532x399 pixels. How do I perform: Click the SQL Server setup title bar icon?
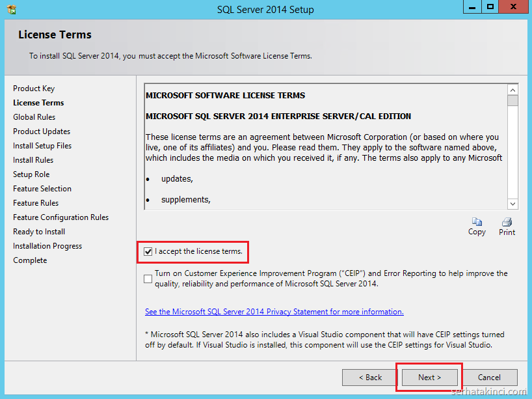tap(11, 9)
